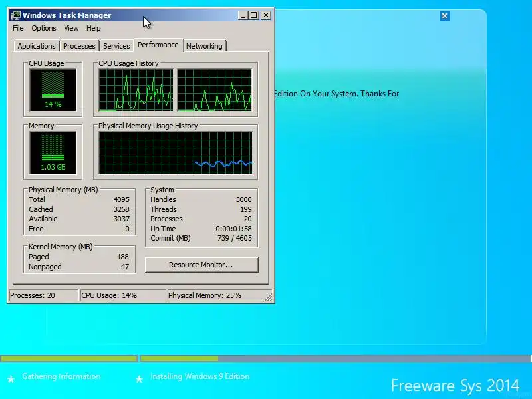This screenshot has width=532, height=399.
Task: Click the Processes label in System group
Action: click(x=166, y=219)
